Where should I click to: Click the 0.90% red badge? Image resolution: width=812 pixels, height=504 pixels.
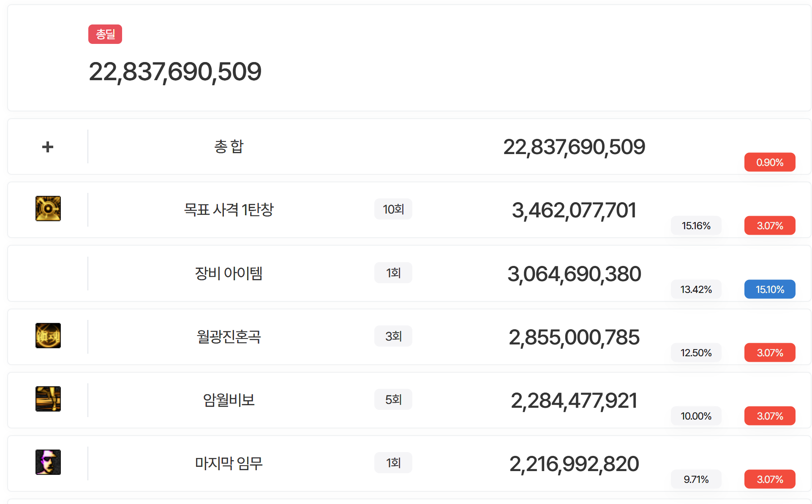[x=770, y=163]
